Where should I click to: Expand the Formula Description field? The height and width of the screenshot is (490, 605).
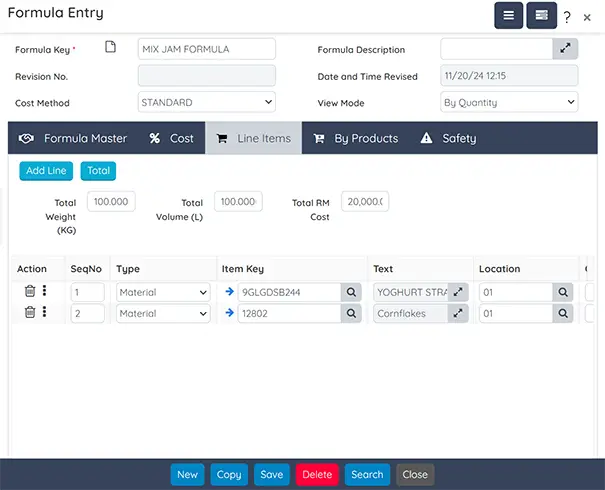pos(565,49)
